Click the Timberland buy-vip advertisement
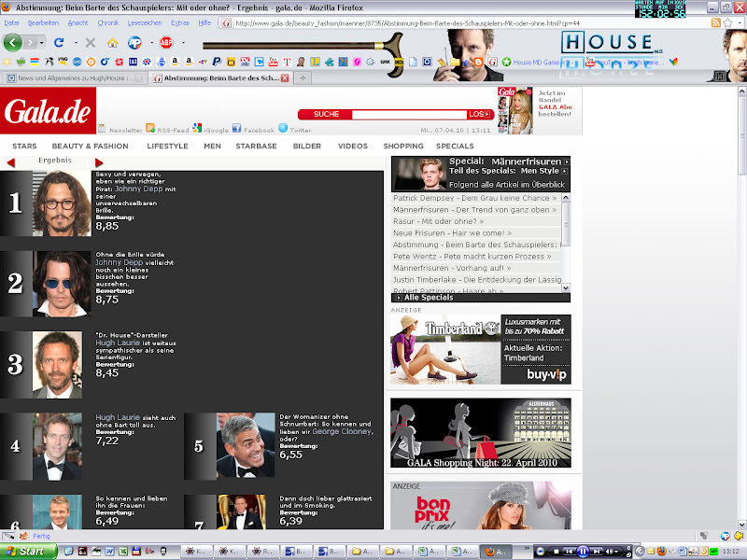 (480, 349)
